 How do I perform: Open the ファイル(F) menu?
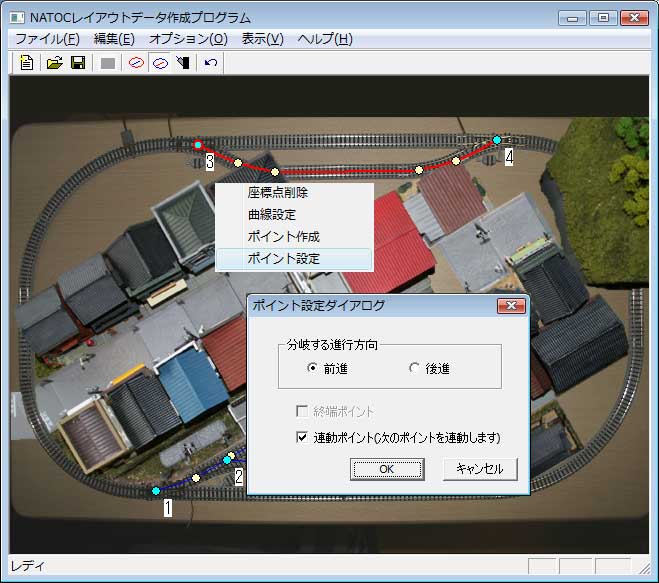click(x=47, y=39)
